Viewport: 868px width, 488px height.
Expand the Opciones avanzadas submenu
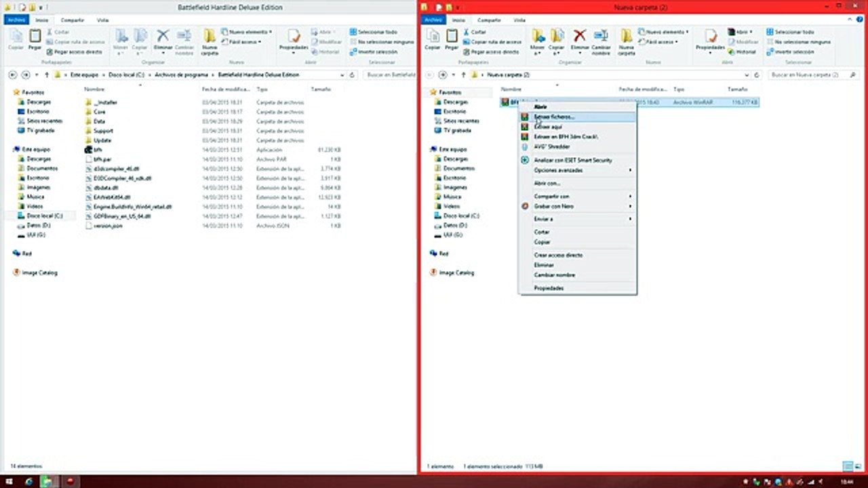[x=578, y=170]
